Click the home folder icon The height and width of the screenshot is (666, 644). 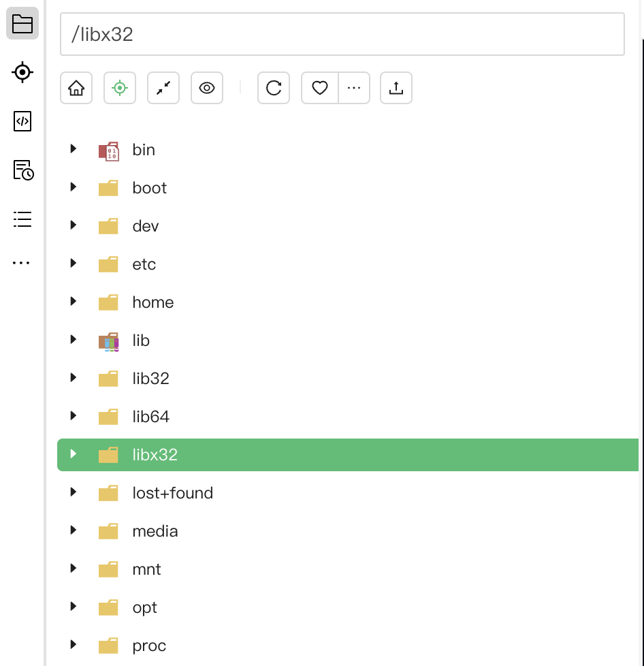click(108, 303)
